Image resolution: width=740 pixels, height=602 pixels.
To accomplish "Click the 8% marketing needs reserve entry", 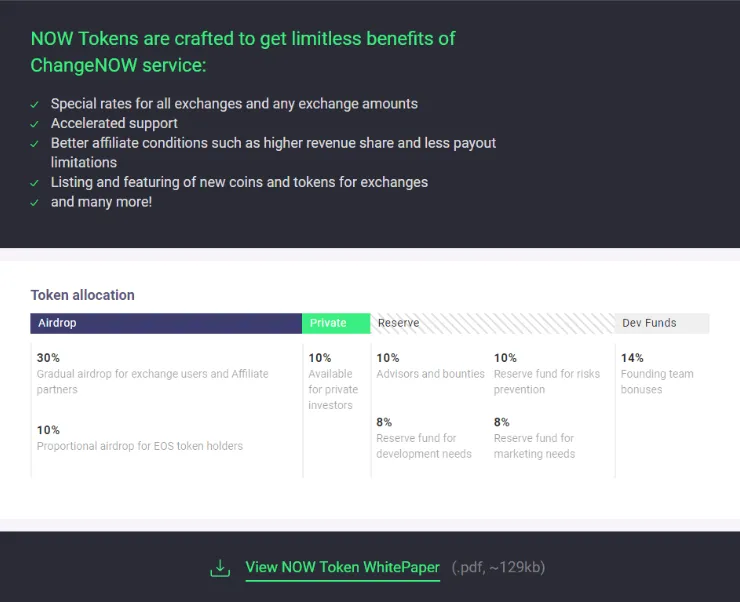I will click(x=534, y=438).
